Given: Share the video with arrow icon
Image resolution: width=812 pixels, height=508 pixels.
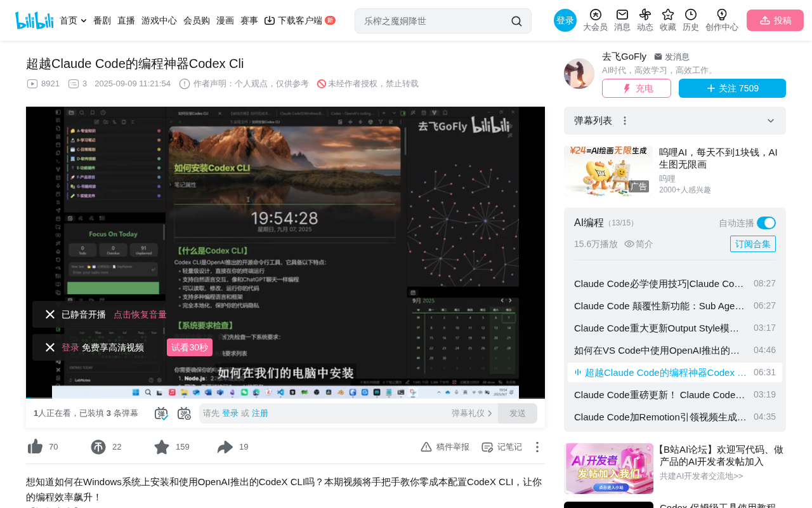Looking at the screenshot, I should click(x=225, y=447).
